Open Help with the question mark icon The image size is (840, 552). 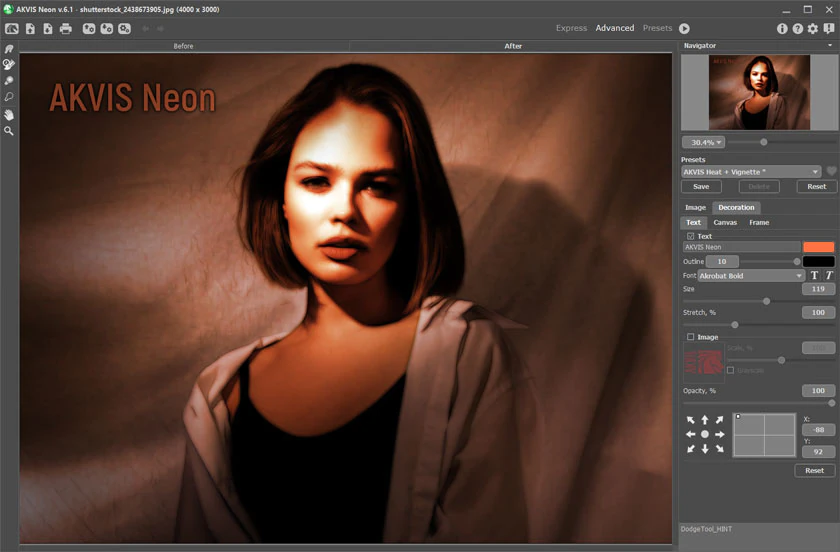pyautogui.click(x=798, y=28)
